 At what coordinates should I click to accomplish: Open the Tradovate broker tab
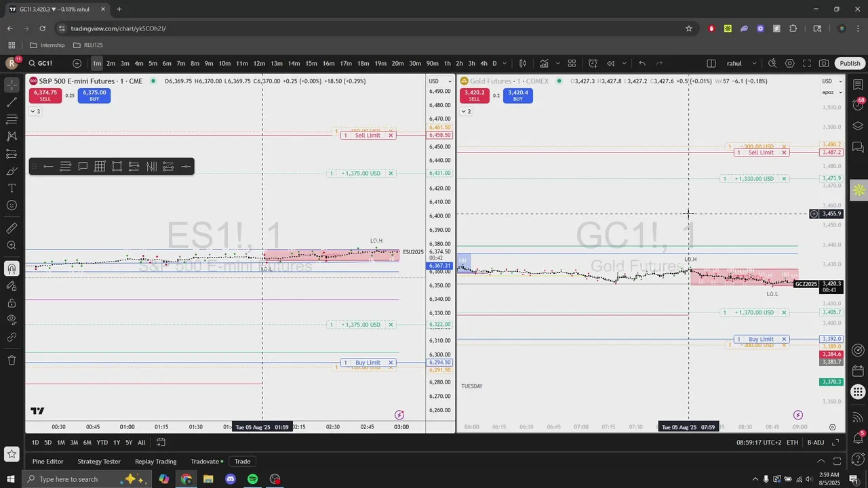coord(207,462)
